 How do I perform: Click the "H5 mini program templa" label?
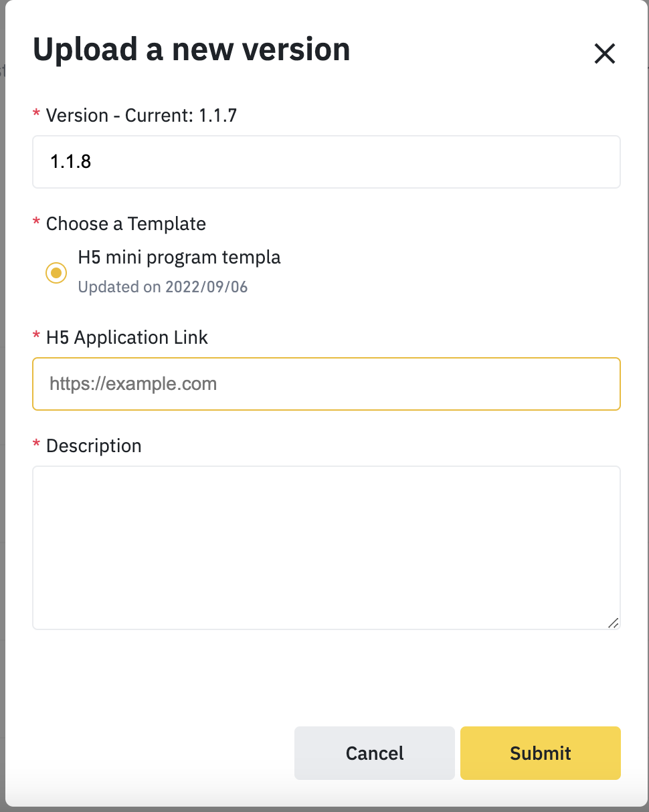tap(179, 257)
